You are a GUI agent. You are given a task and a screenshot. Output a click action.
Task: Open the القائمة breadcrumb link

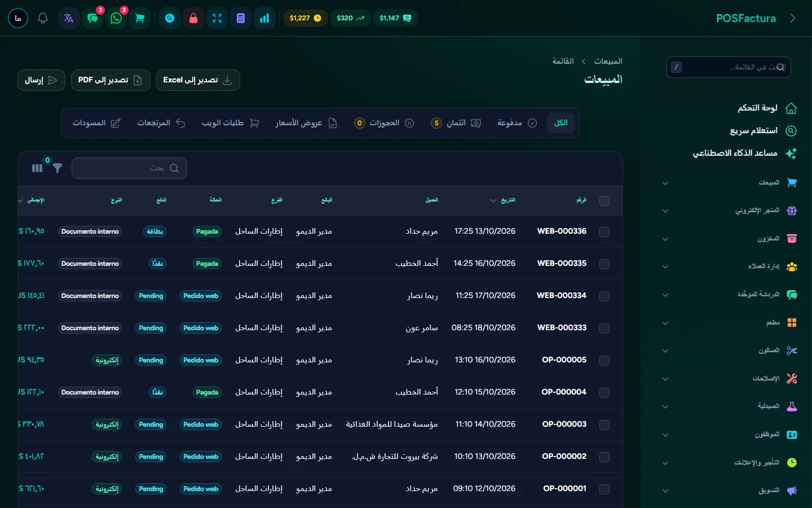[x=563, y=61]
